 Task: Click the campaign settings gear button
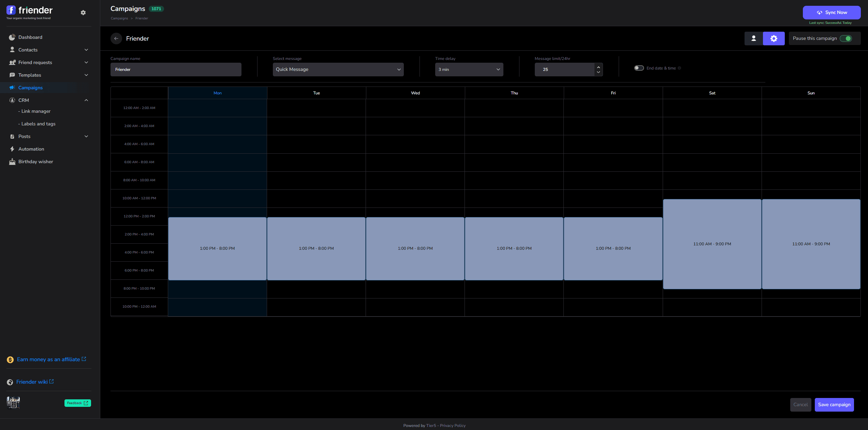774,39
